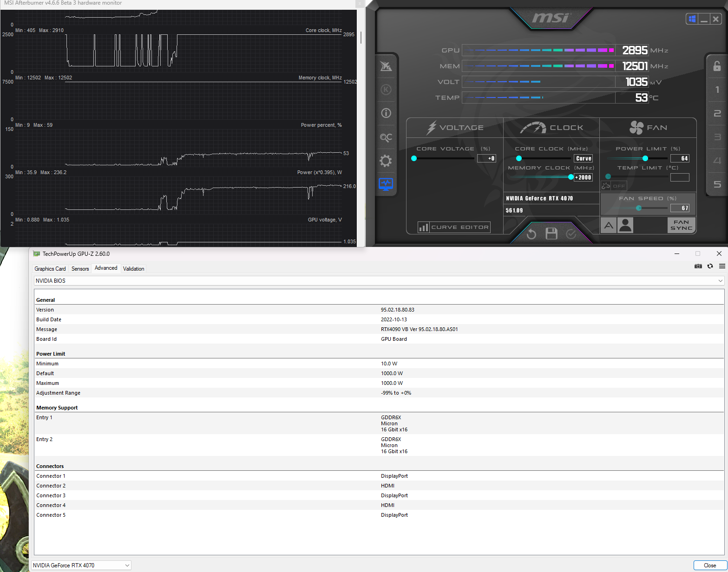
Task: Click the MSI dragon logo icon in Afterburner's sidebar
Action: pyautogui.click(x=386, y=66)
